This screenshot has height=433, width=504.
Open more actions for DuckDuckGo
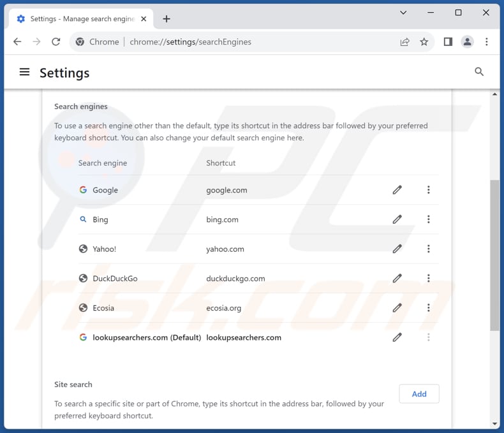pyautogui.click(x=428, y=278)
